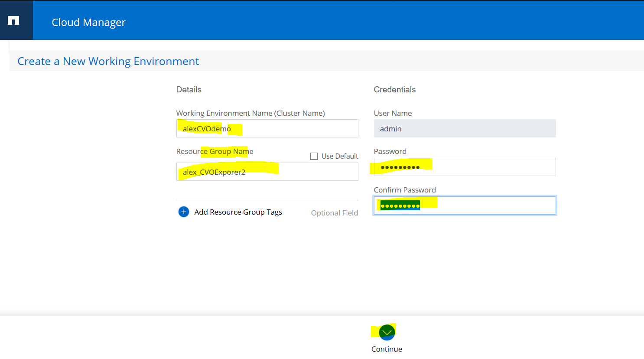This screenshot has width=644, height=359.
Task: Click the Create a New Working Environment heading
Action: pyautogui.click(x=108, y=61)
